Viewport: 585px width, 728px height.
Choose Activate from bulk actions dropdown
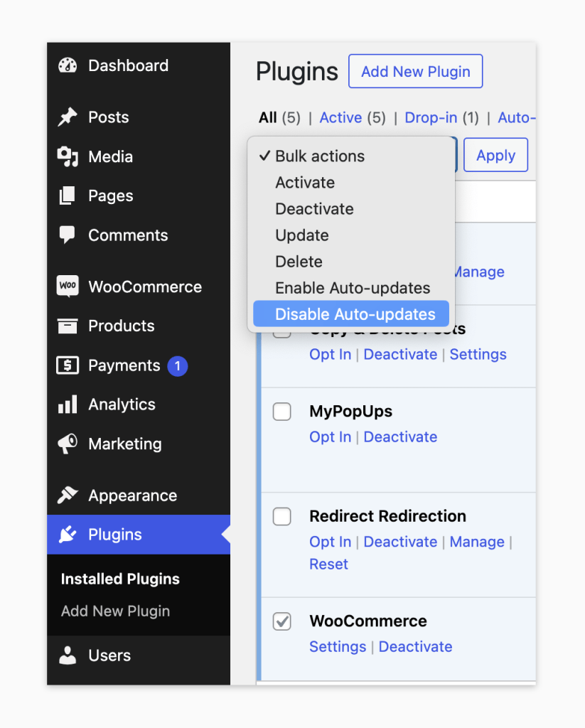(351, 183)
